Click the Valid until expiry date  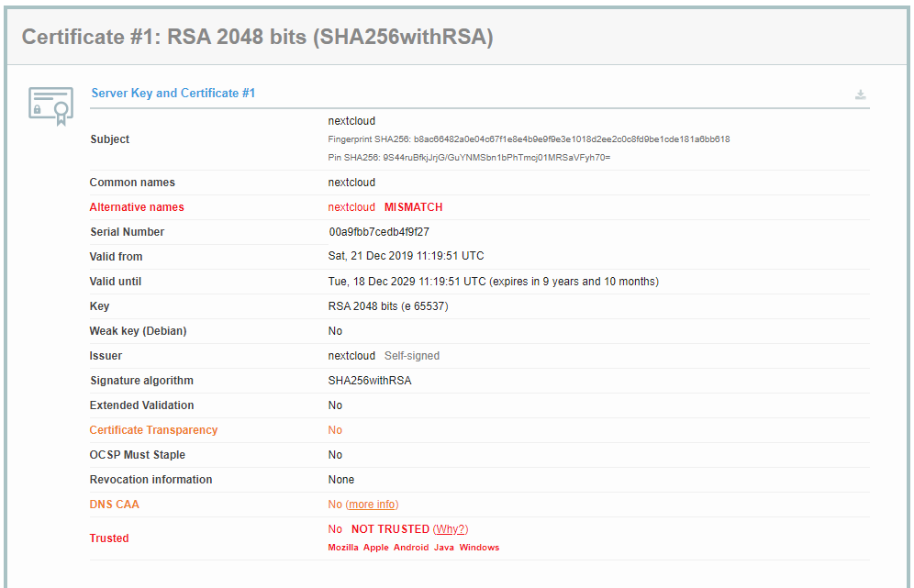pyautogui.click(x=493, y=282)
